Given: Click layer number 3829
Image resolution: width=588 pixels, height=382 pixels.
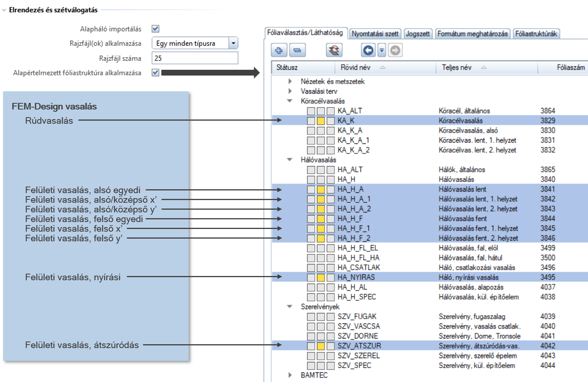Looking at the screenshot, I should click(548, 121).
